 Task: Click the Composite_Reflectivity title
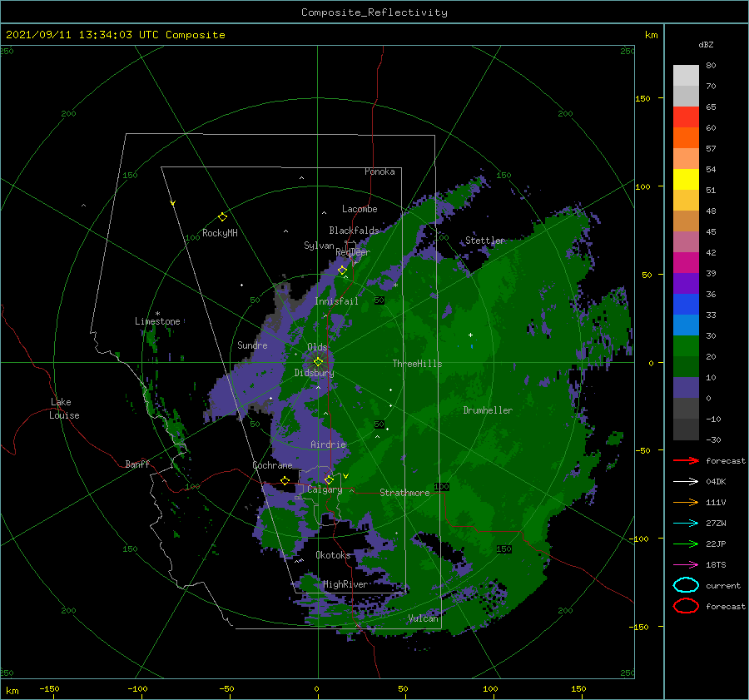pyautogui.click(x=374, y=12)
